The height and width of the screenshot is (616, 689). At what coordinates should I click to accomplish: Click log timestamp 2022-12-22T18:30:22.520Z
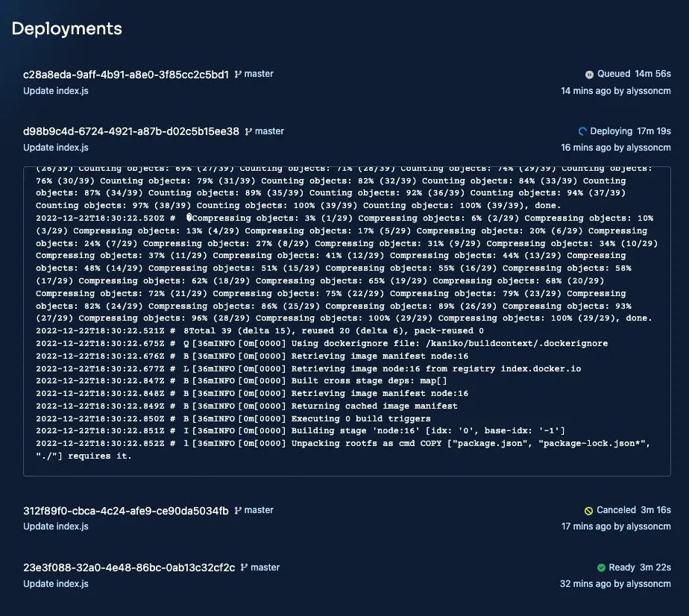click(100, 219)
